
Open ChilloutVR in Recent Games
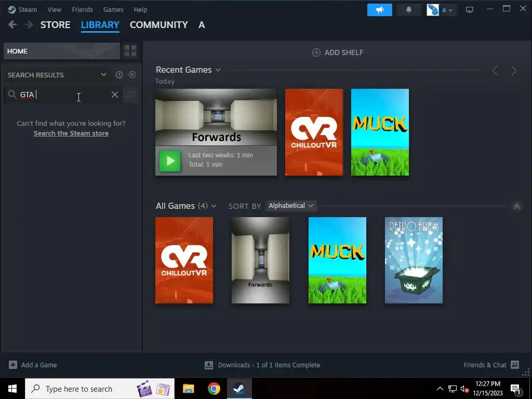(x=314, y=132)
